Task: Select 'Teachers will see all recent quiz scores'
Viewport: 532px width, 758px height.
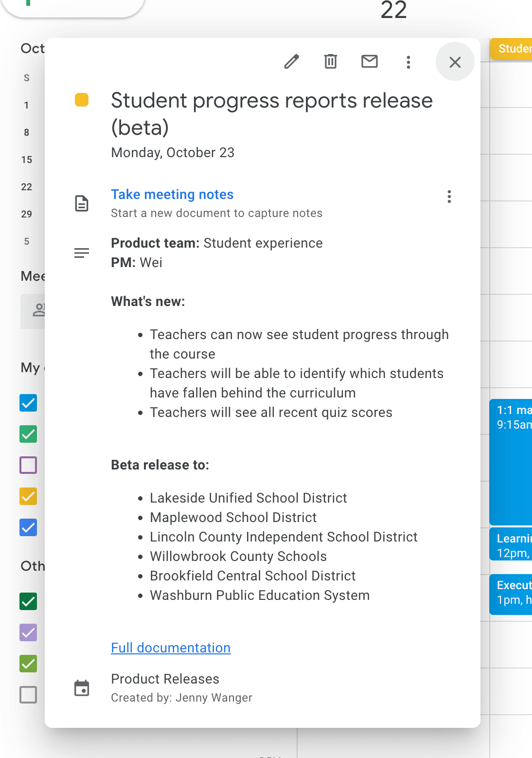Action: pos(271,412)
